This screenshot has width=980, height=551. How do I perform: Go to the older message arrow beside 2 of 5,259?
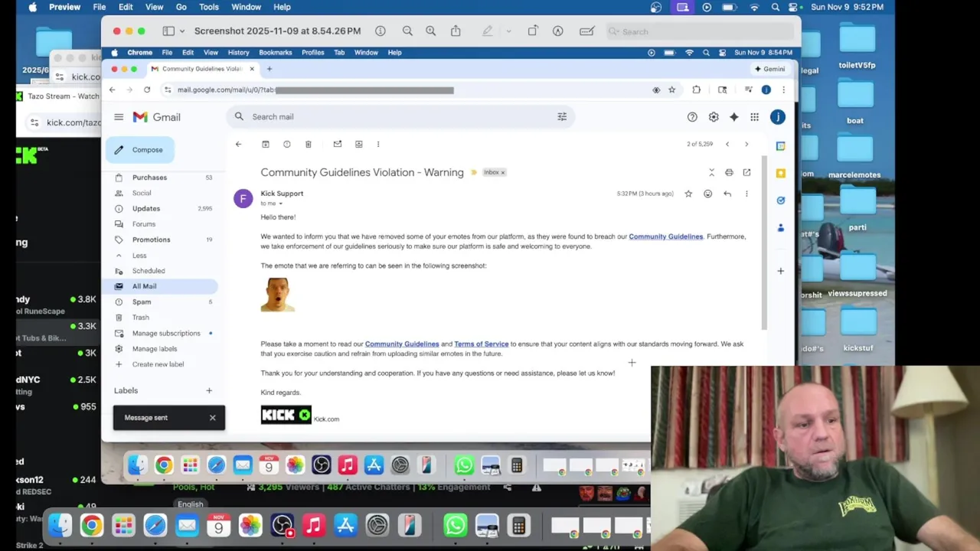(746, 144)
